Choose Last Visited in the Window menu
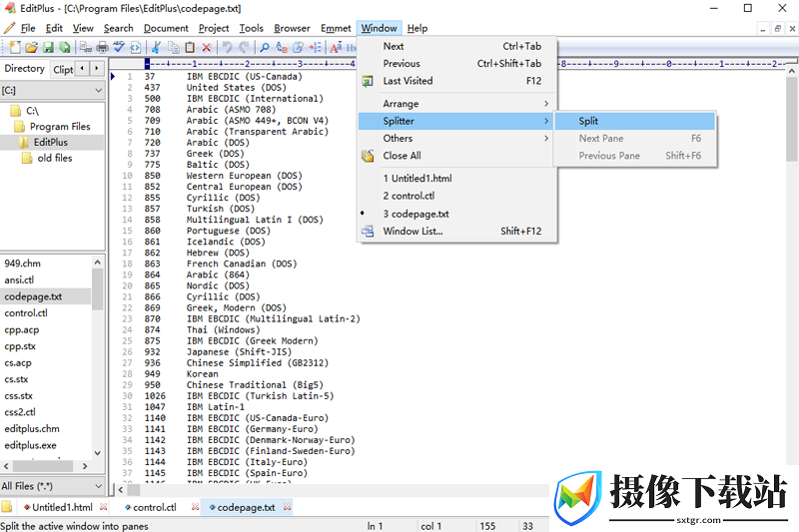Viewport: 799px width, 532px height. coord(457,81)
